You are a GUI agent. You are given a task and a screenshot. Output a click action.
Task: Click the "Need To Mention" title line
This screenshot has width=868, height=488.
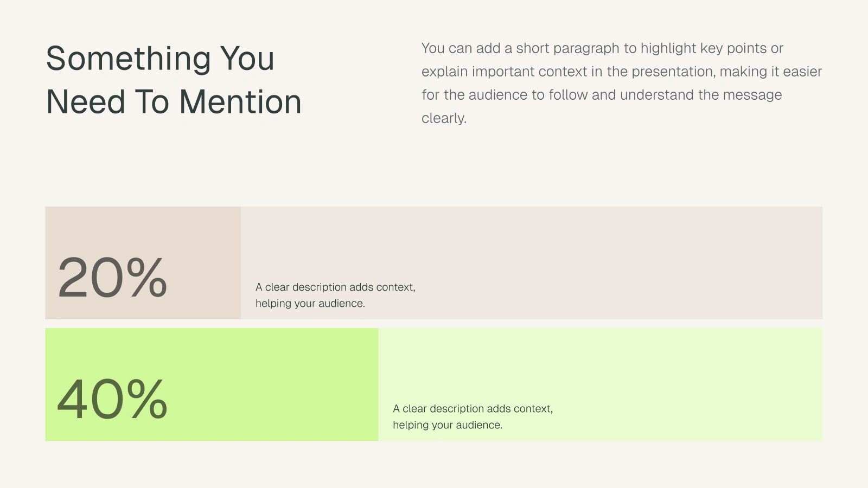tap(174, 102)
